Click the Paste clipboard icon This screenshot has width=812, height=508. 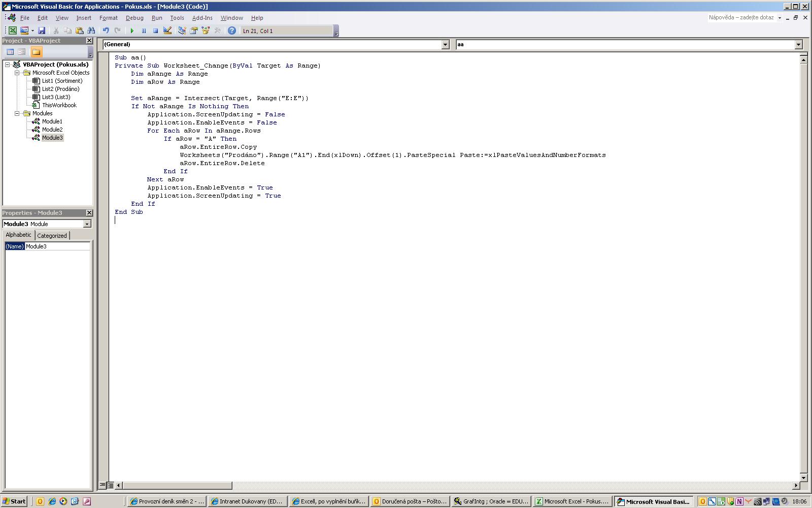click(x=79, y=30)
